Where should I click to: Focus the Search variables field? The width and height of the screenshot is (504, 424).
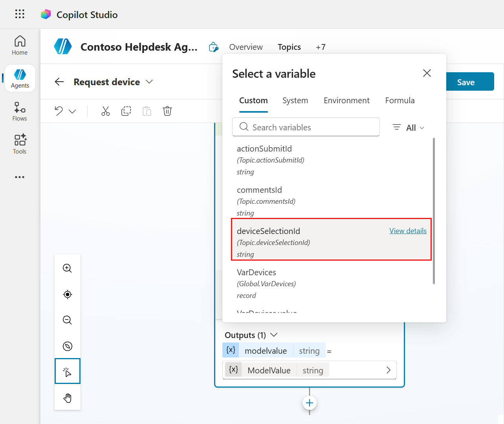tap(306, 127)
